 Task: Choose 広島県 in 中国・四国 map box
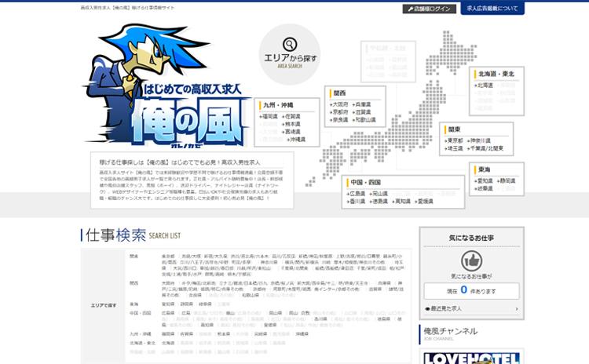coord(358,193)
